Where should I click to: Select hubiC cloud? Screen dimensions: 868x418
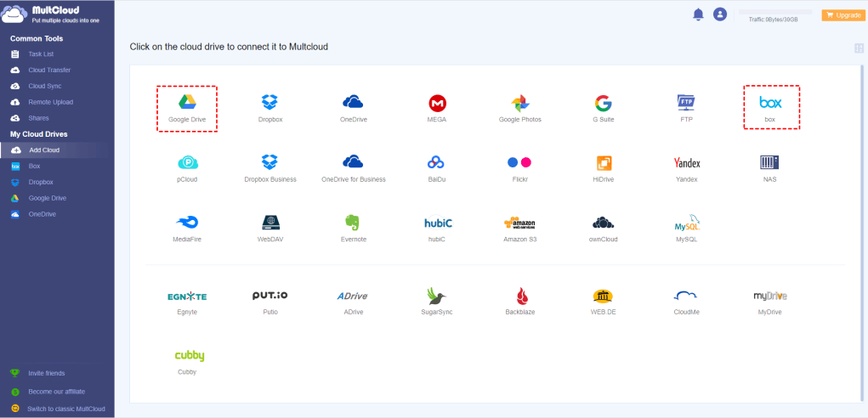click(437, 229)
